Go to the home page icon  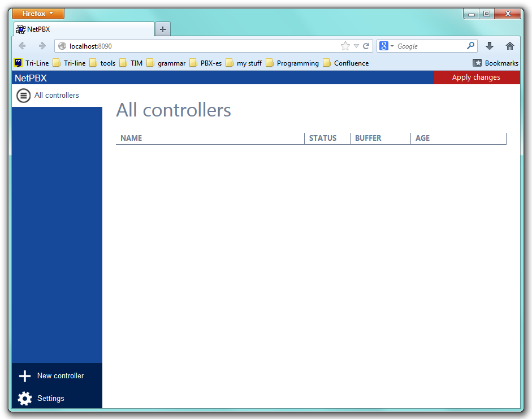pos(509,46)
